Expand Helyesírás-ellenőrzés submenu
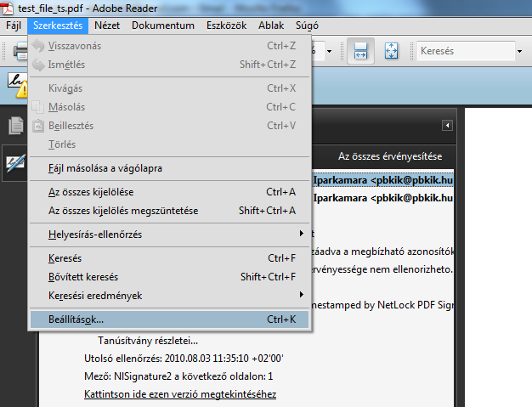Image resolution: width=532 pixels, height=407 pixels. click(x=170, y=235)
